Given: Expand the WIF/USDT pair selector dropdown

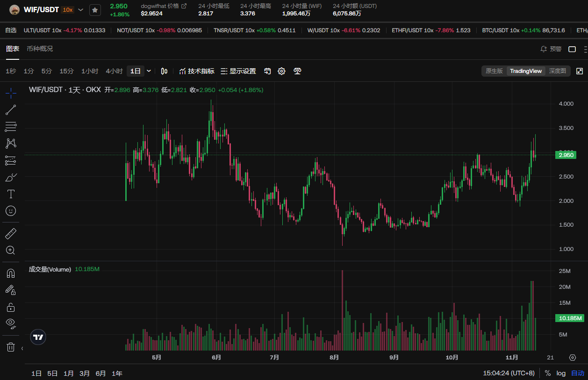Looking at the screenshot, I should pos(80,10).
